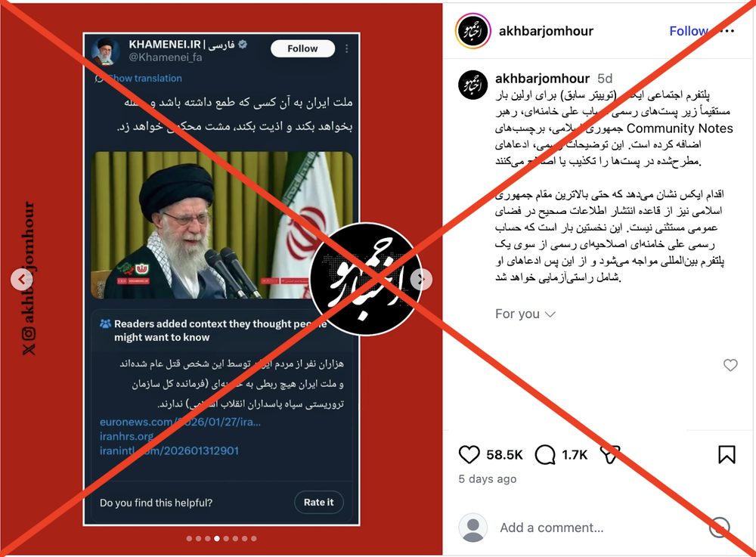756x557 pixels.
Task: Click the akhbarjomhour profile avatar in header
Action: [473, 31]
